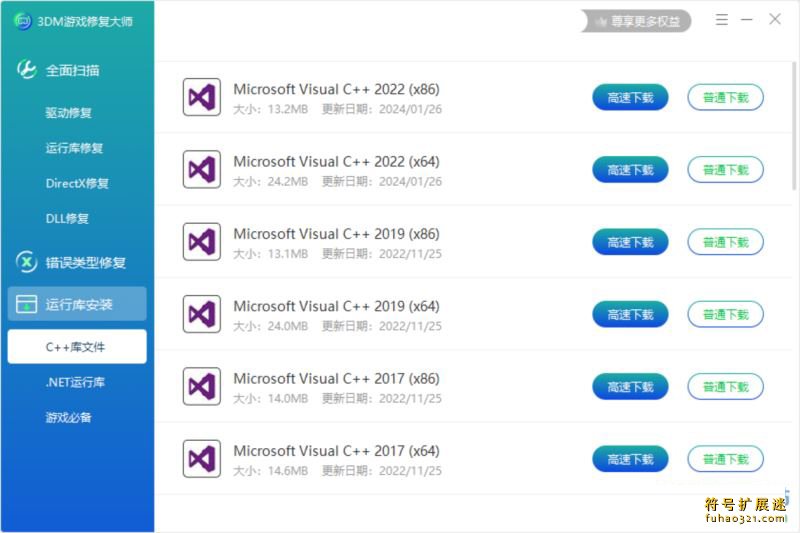Click the 错误类型修复 X icon
This screenshot has height=533, width=800.
(x=27, y=262)
